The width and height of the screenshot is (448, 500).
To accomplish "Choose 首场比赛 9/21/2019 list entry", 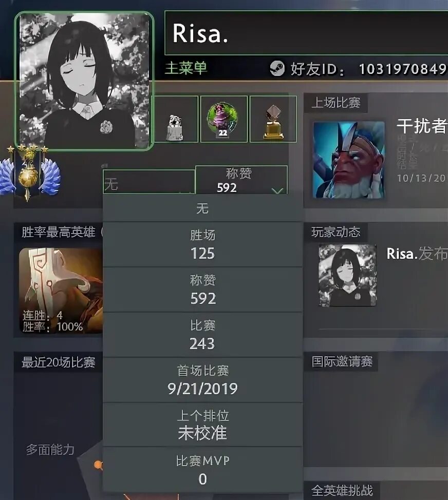I will click(202, 379).
